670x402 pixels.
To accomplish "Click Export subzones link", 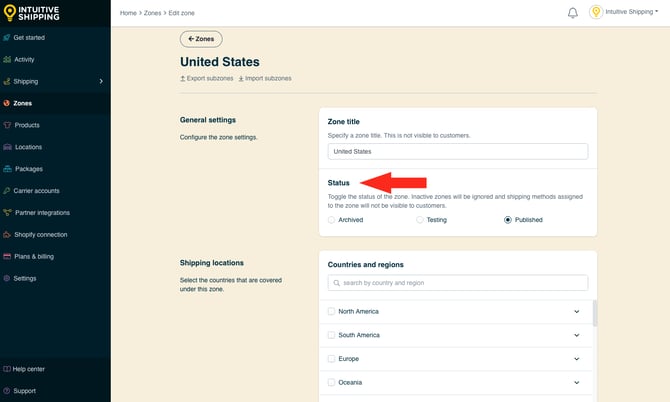I will [207, 79].
